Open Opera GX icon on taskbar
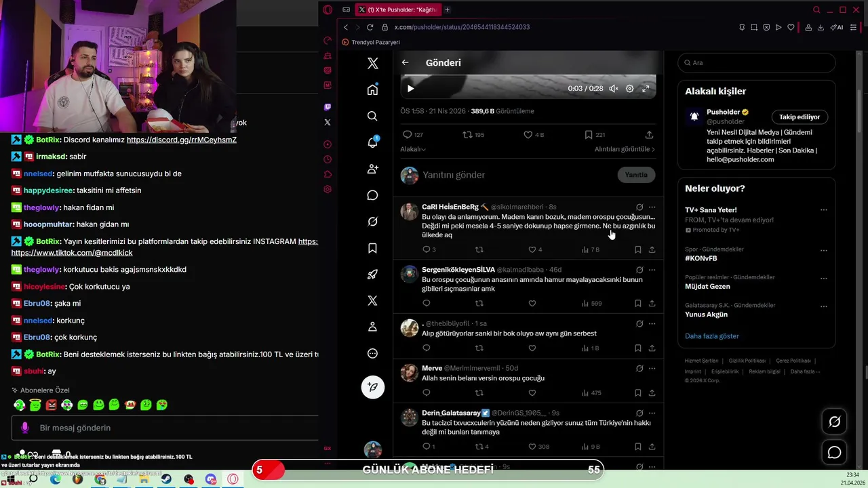 coord(233,479)
